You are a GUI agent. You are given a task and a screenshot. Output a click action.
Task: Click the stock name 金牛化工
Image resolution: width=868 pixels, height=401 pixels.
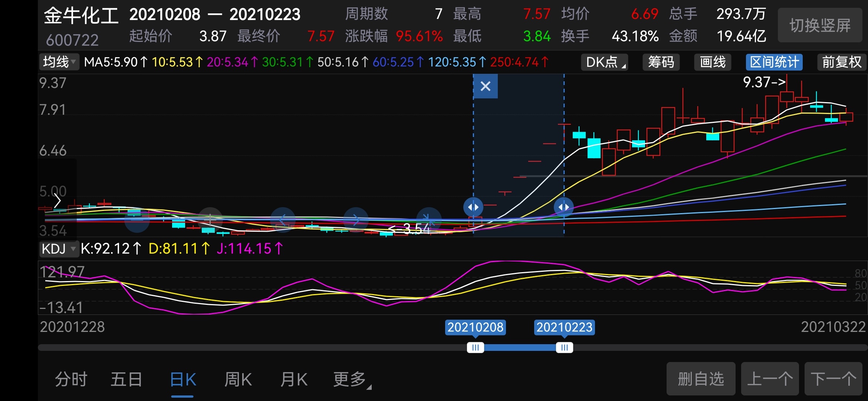[x=81, y=16]
